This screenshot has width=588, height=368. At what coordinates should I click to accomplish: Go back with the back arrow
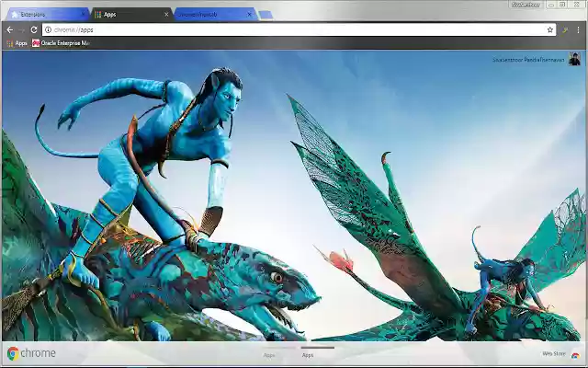tap(10, 29)
